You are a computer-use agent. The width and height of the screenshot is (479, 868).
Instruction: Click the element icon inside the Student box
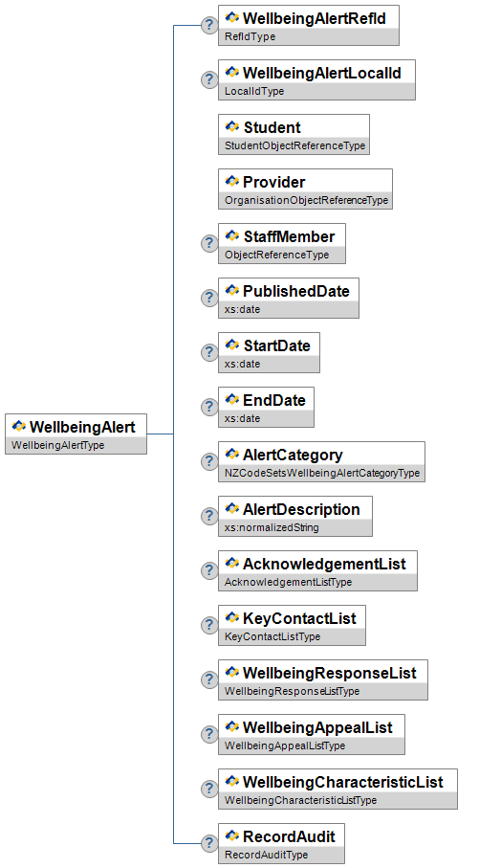tap(232, 126)
